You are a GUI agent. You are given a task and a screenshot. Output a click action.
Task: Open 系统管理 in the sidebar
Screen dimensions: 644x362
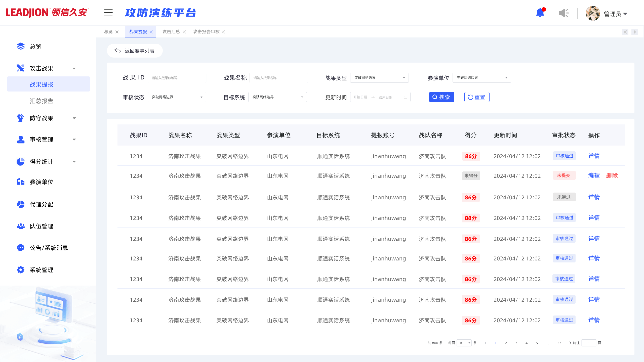pos(42,270)
